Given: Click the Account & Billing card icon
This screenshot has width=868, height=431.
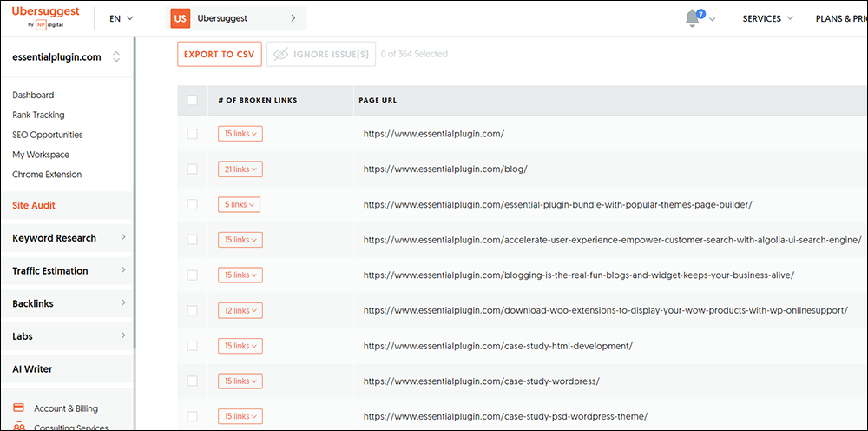Looking at the screenshot, I should coord(18,408).
